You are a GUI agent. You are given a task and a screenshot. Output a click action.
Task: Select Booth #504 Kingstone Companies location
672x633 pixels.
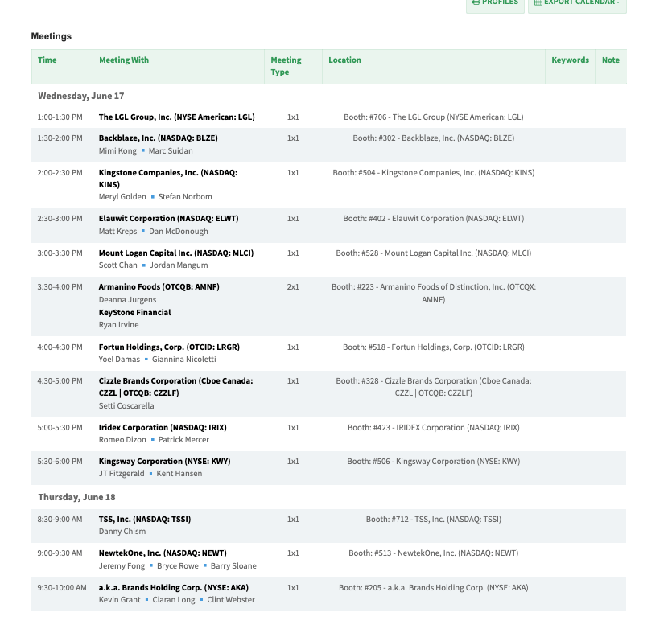coord(433,173)
